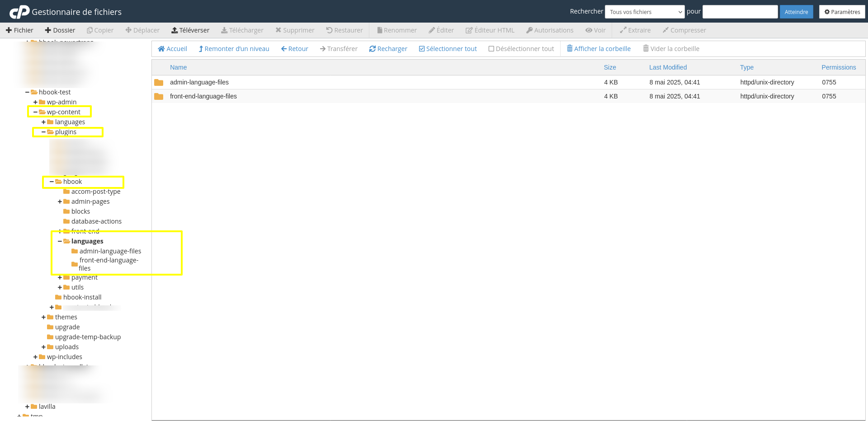
Task: Click the Atteindre search button
Action: [796, 12]
